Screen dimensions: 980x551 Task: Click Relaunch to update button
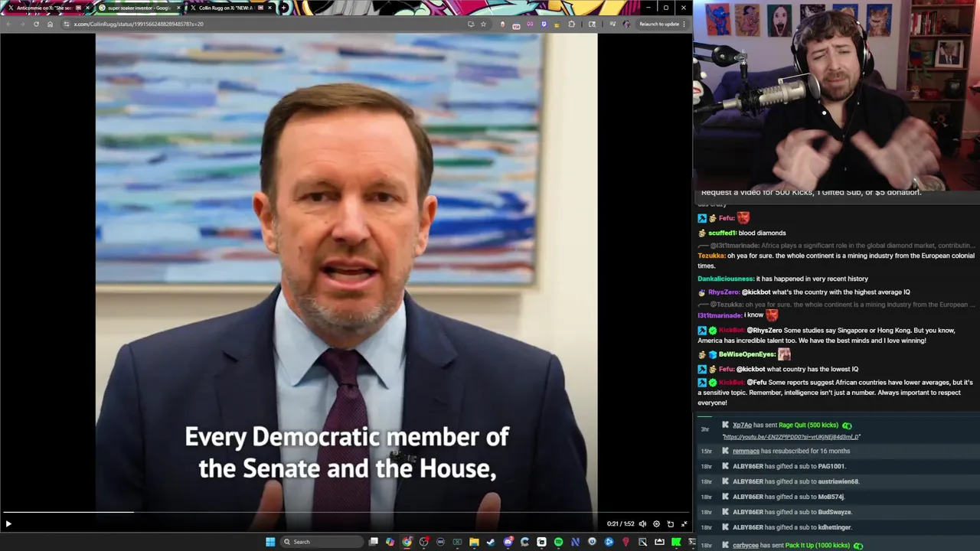coord(659,24)
